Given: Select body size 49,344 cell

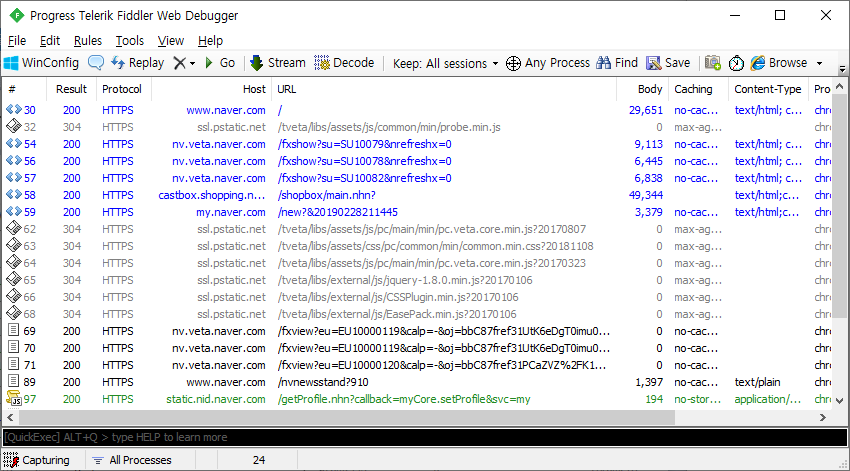Looking at the screenshot, I should (646, 195).
